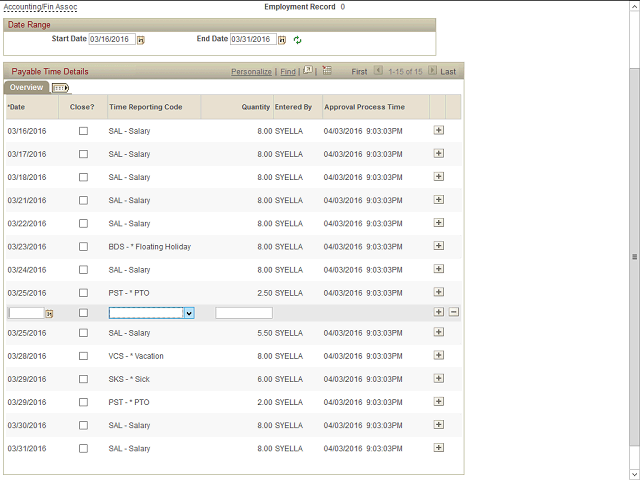Delete the blank new row with minus button
The width and height of the screenshot is (640, 480).
tap(453, 312)
